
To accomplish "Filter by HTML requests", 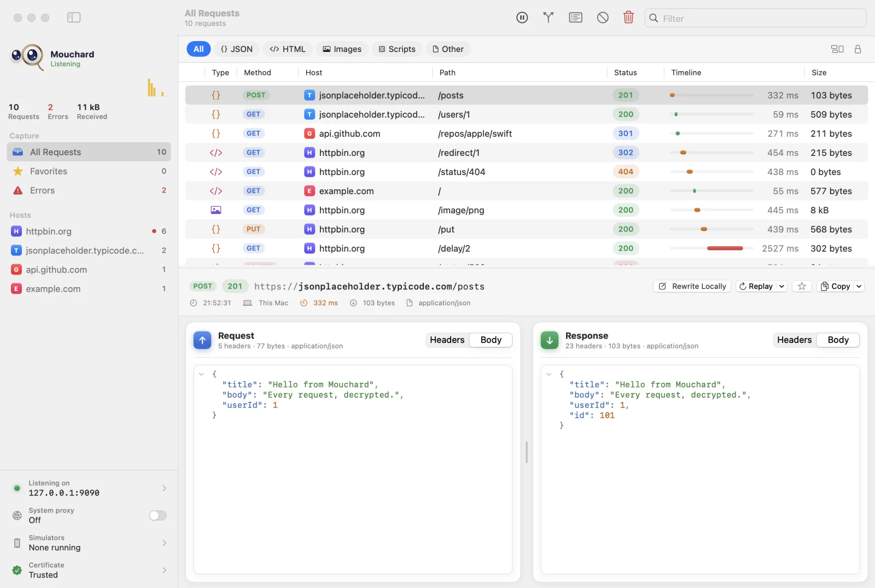I will [288, 49].
